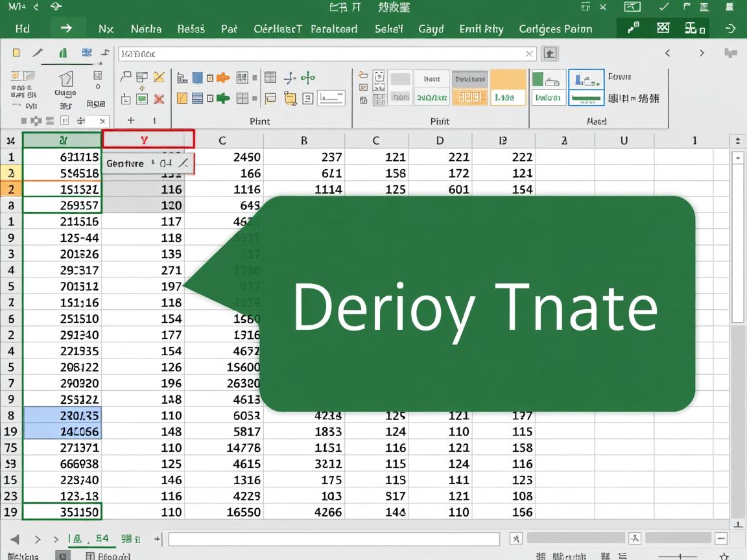
Task: Click the vertical scrollbar up arrow
Action: coord(738,157)
